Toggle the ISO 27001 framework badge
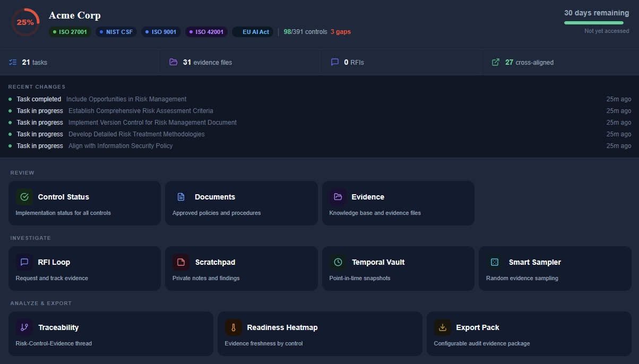The height and width of the screenshot is (364, 639). coord(70,32)
